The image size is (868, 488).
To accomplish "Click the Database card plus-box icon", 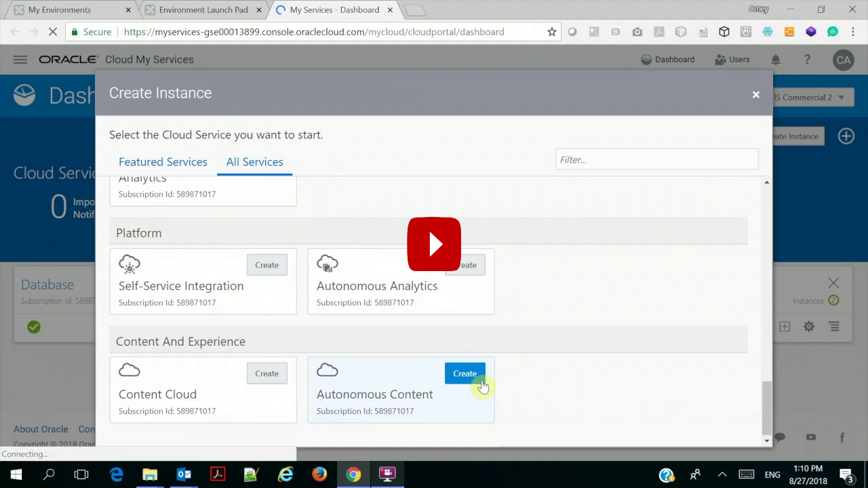I will [x=785, y=327].
